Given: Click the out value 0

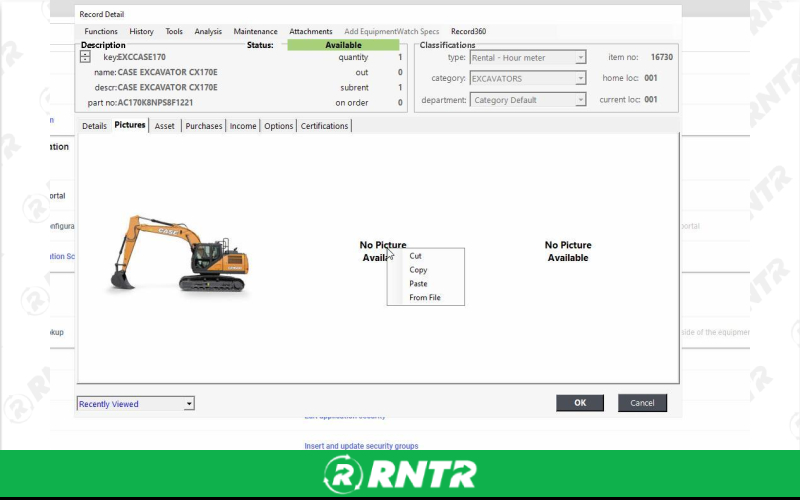Looking at the screenshot, I should (x=400, y=72).
